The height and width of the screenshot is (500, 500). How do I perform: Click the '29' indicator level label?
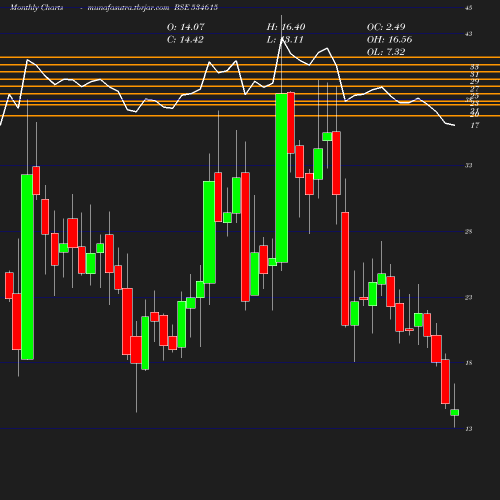click(x=475, y=82)
